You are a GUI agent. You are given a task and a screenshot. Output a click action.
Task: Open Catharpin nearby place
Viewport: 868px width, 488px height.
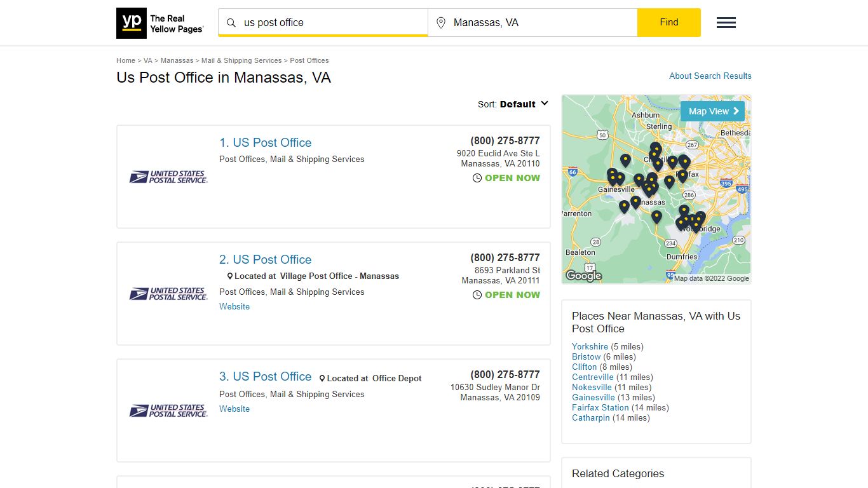[591, 417]
